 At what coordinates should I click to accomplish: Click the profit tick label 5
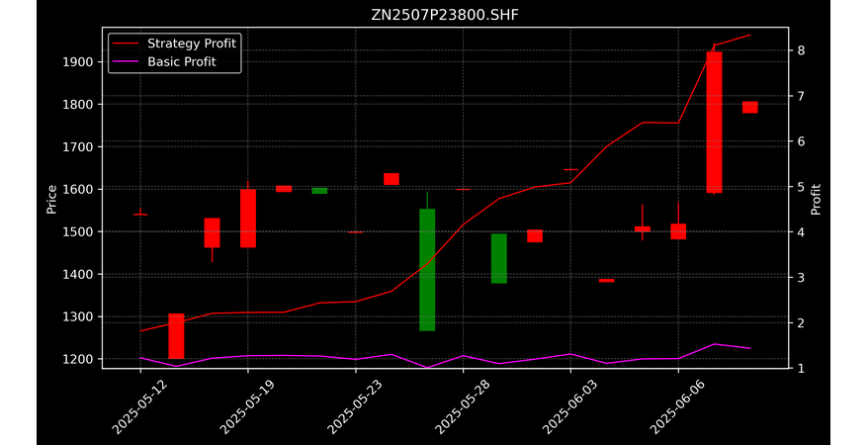pos(801,187)
